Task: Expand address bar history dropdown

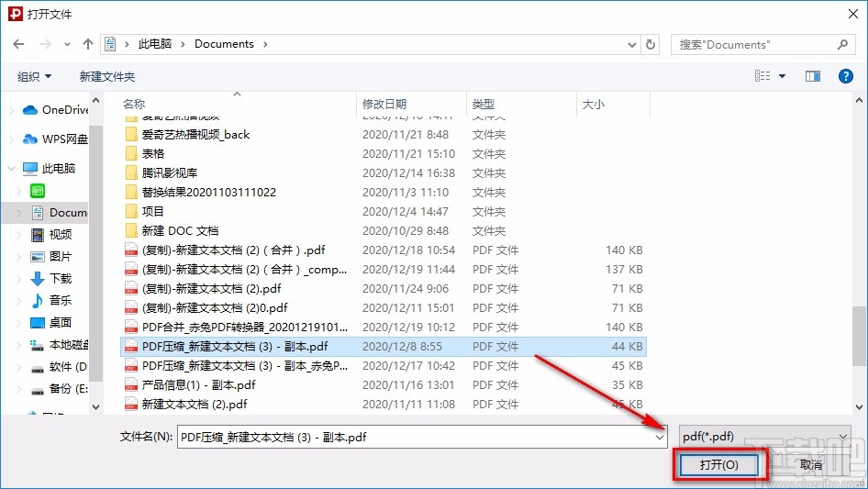Action: pos(631,45)
